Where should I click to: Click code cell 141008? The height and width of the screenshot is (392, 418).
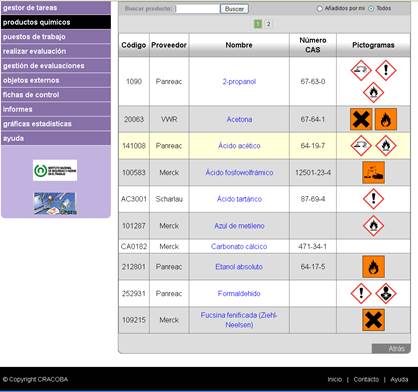coord(134,146)
